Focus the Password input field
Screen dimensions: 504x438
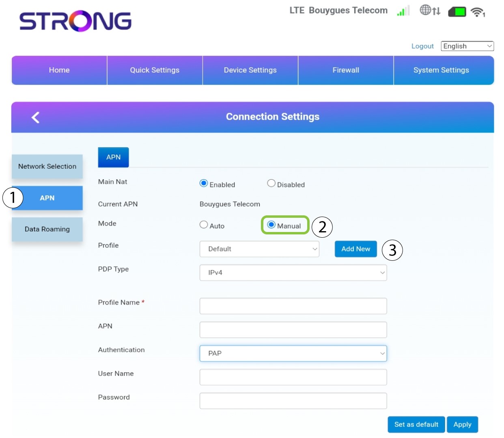pyautogui.click(x=293, y=401)
